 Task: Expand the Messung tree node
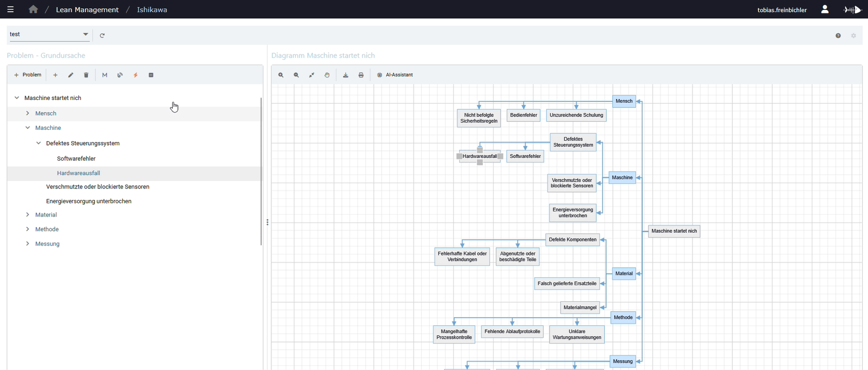coord(28,244)
